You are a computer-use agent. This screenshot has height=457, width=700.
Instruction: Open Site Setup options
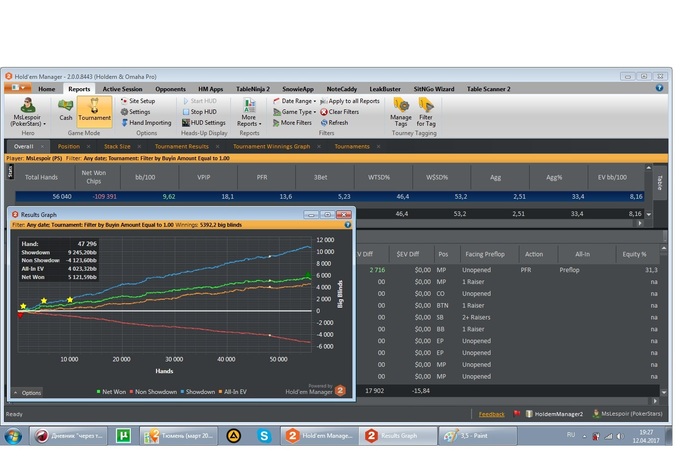pos(138,101)
